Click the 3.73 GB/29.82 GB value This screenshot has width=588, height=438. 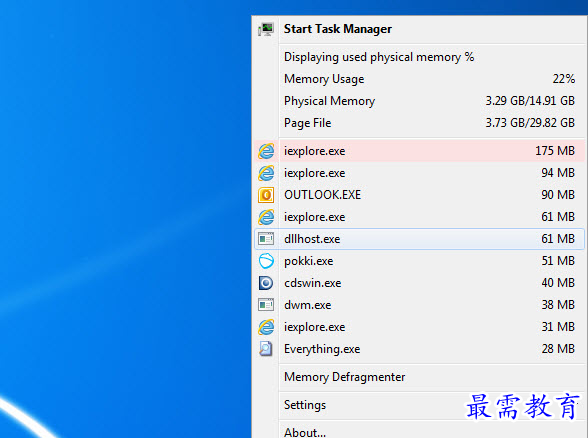click(x=530, y=123)
